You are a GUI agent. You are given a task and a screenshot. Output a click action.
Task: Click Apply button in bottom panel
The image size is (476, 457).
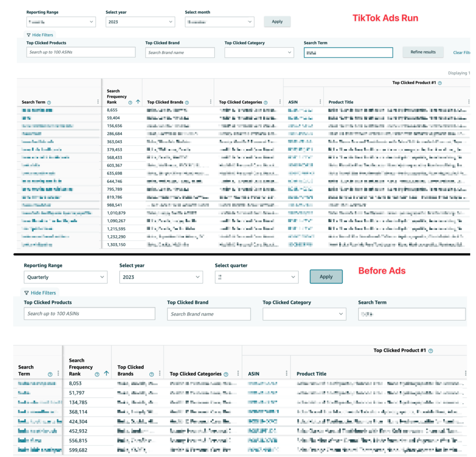[x=326, y=277]
